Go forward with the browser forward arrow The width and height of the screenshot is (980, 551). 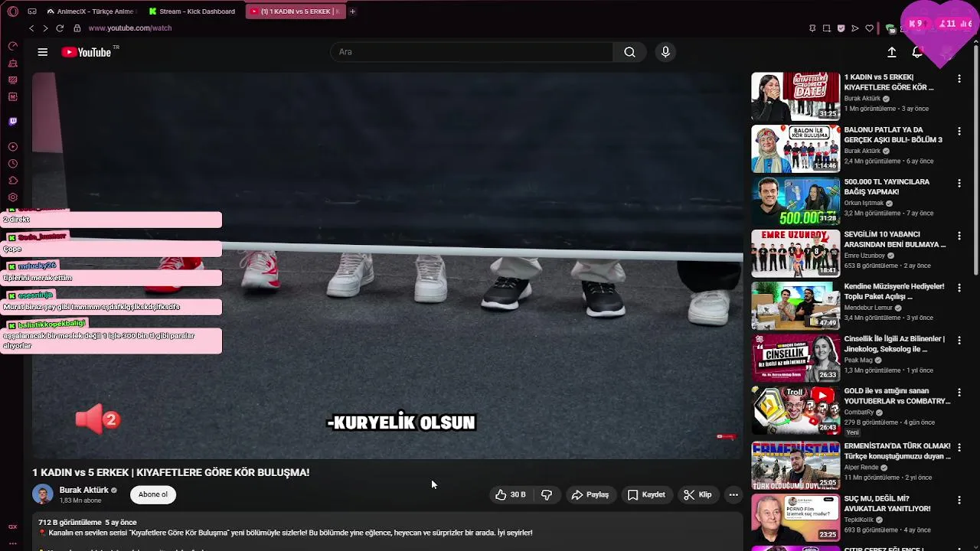click(45, 28)
